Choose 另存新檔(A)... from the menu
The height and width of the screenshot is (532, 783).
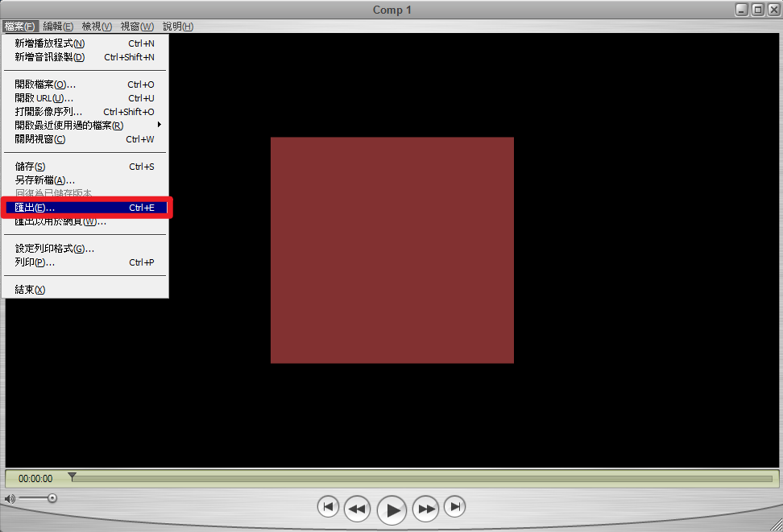85,180
